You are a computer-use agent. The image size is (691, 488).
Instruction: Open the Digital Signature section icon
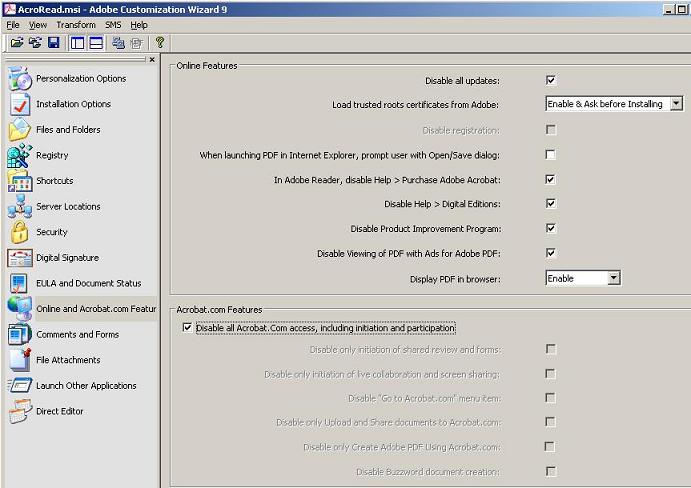(19, 258)
